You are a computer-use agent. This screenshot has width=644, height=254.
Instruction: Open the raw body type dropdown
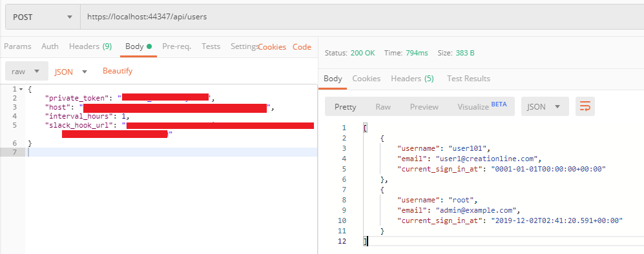pos(26,72)
